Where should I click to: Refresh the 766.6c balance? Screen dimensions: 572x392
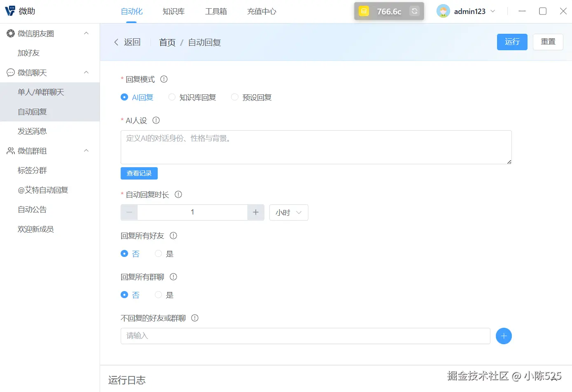pos(414,11)
